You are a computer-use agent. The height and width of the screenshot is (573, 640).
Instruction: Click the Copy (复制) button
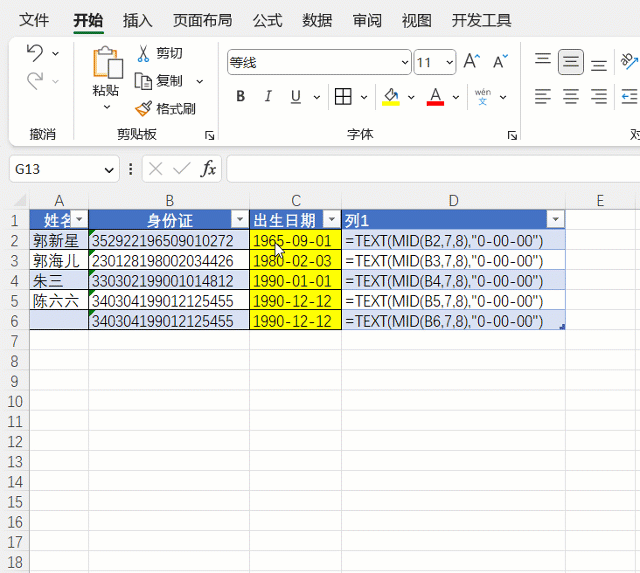(160, 81)
